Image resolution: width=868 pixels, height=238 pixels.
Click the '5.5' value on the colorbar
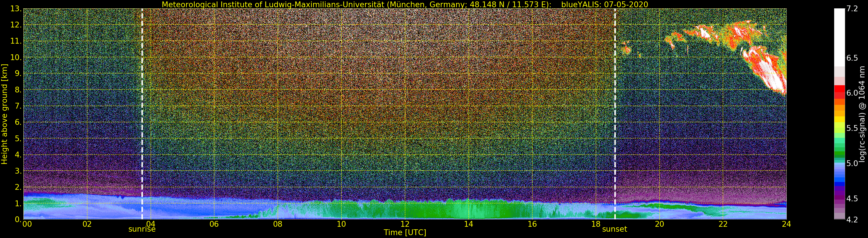pyautogui.click(x=852, y=128)
